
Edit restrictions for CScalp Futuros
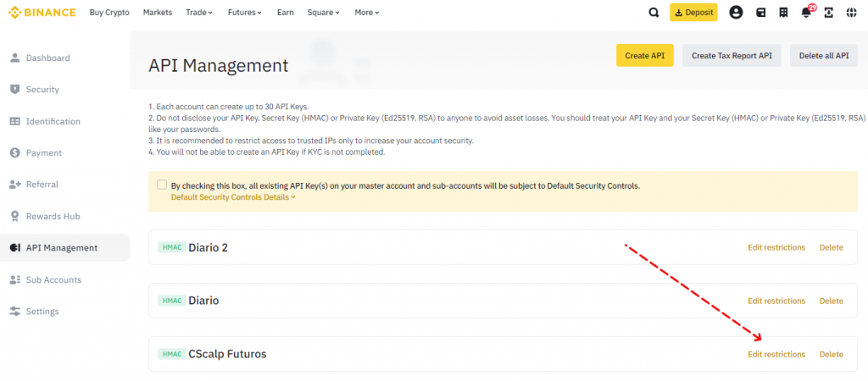coord(776,354)
